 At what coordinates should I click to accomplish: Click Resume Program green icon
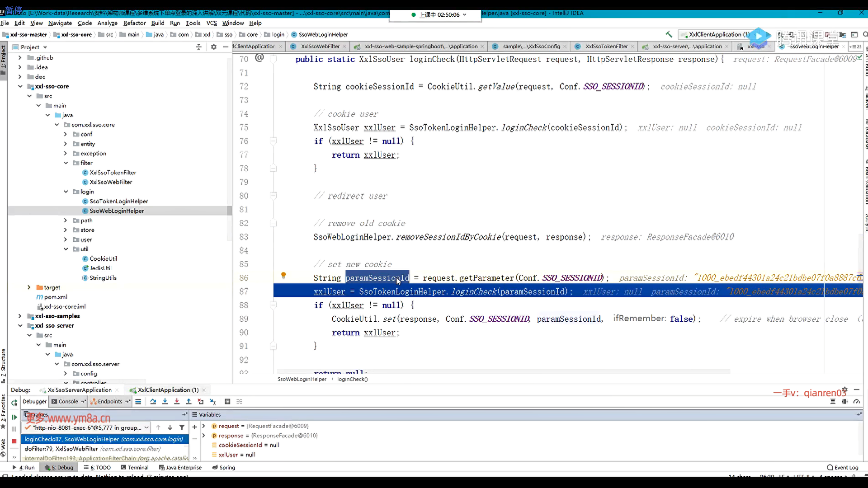pos(14,417)
